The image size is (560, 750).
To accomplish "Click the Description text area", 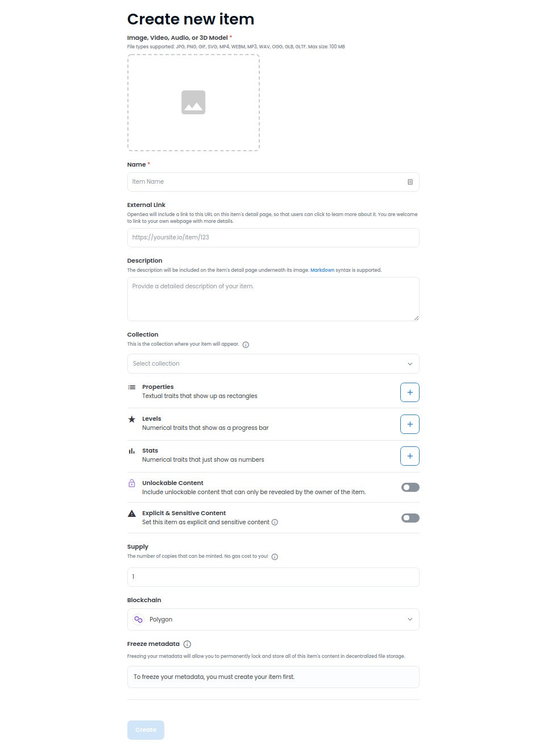I will click(273, 299).
